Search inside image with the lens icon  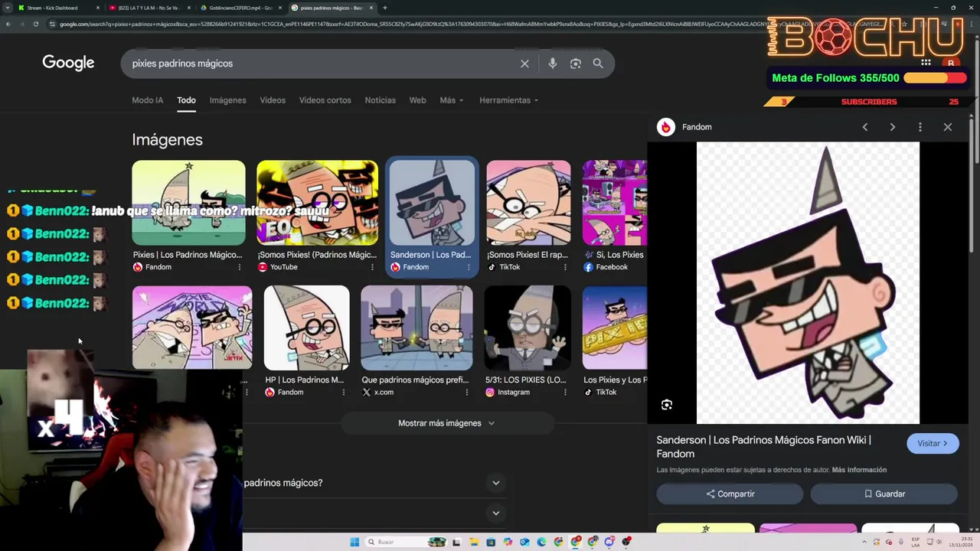coord(667,405)
